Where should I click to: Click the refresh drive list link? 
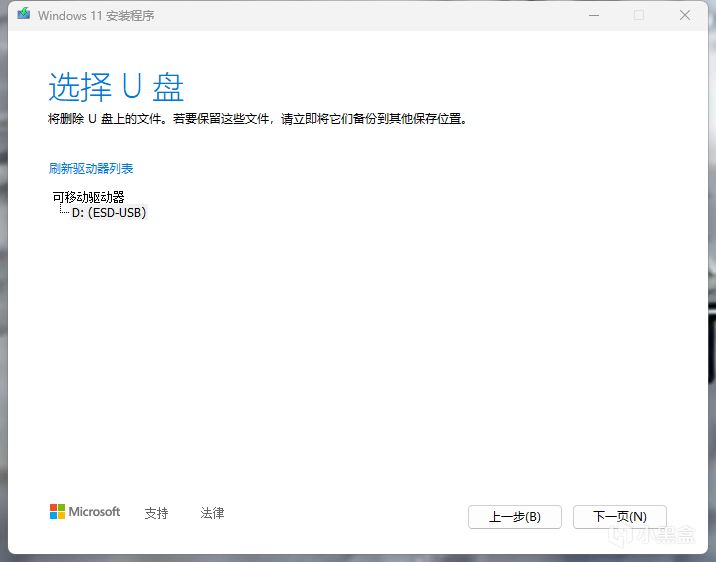click(x=91, y=168)
